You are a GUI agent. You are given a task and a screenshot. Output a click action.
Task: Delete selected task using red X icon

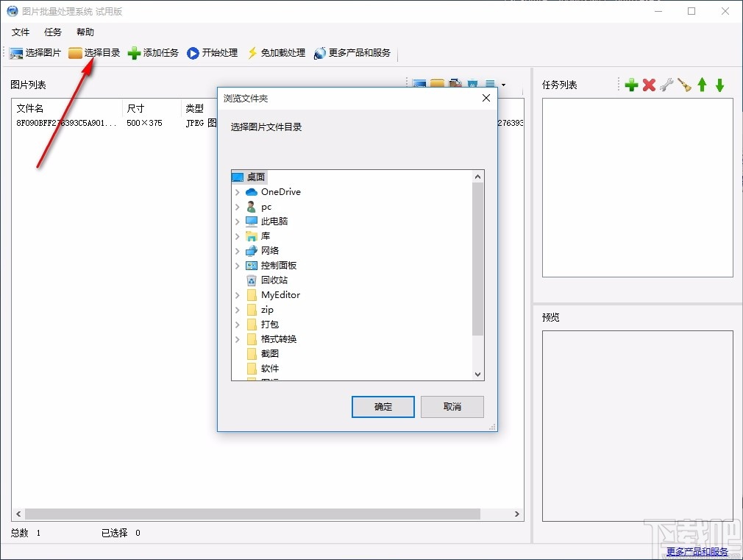coord(649,84)
